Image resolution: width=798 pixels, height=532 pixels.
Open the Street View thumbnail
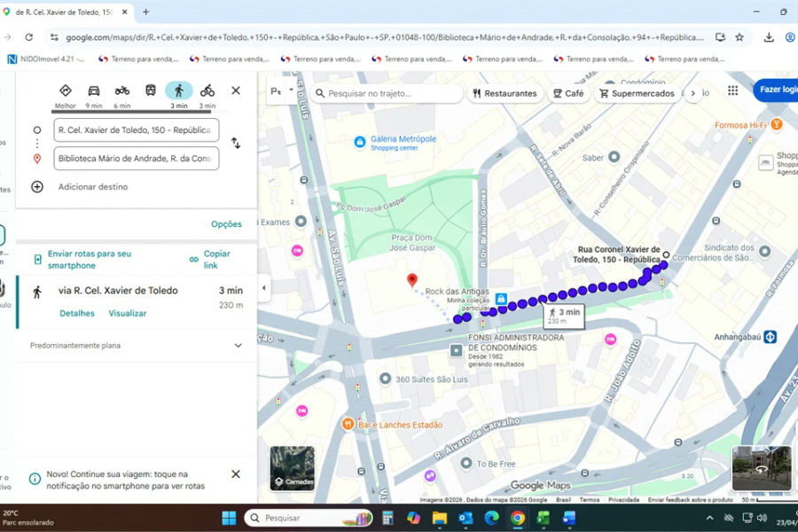pos(762,468)
